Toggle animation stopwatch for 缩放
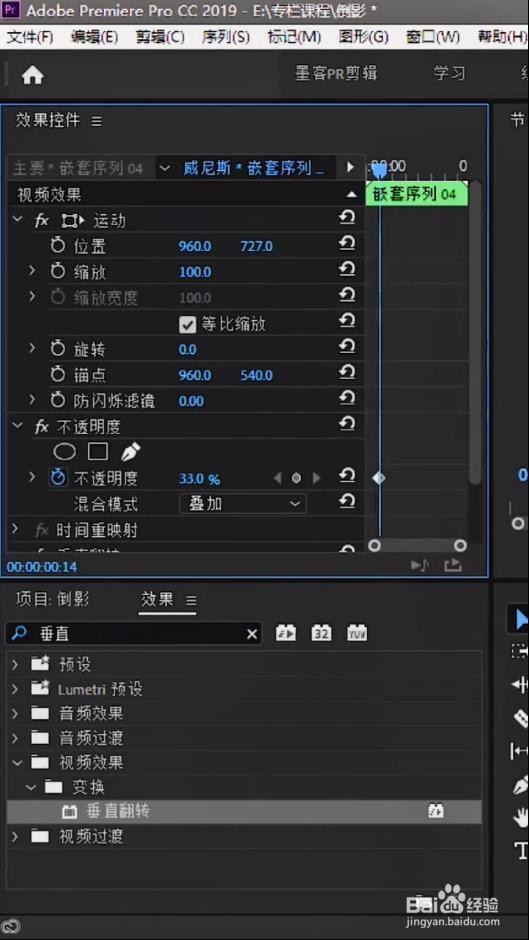The height and width of the screenshot is (940, 529). [58, 271]
